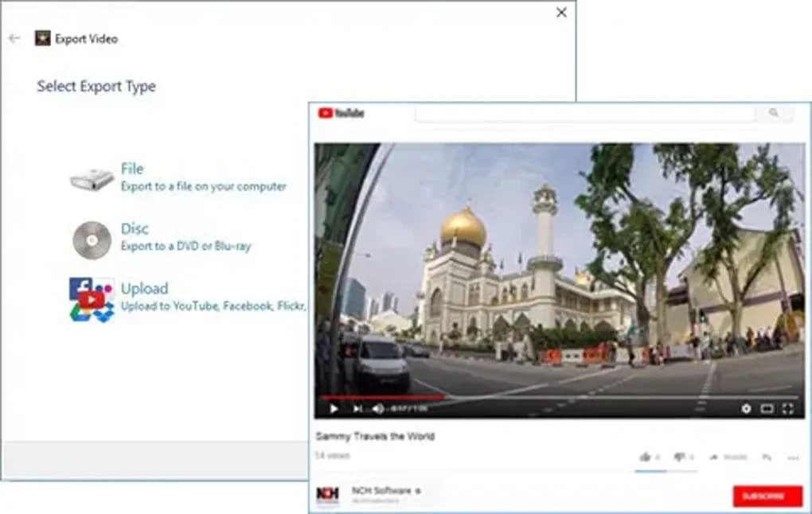This screenshot has height=514, width=812.
Task: Click 'Export to a file on your computer'
Action: pos(204,186)
